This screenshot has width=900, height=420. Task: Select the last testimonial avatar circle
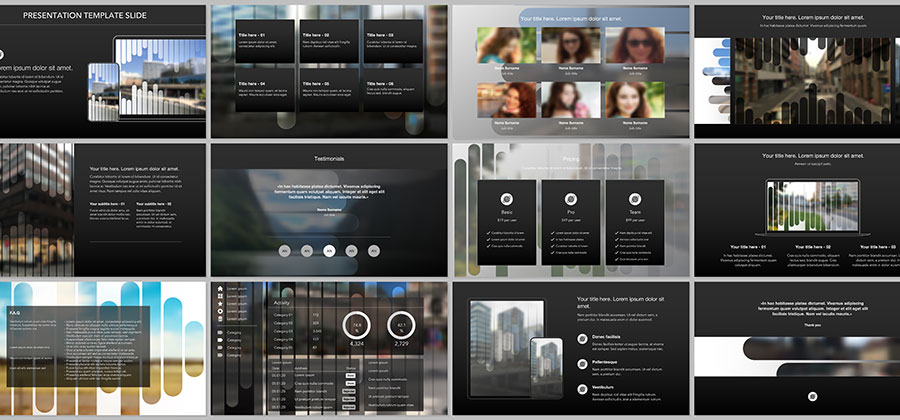(375, 251)
